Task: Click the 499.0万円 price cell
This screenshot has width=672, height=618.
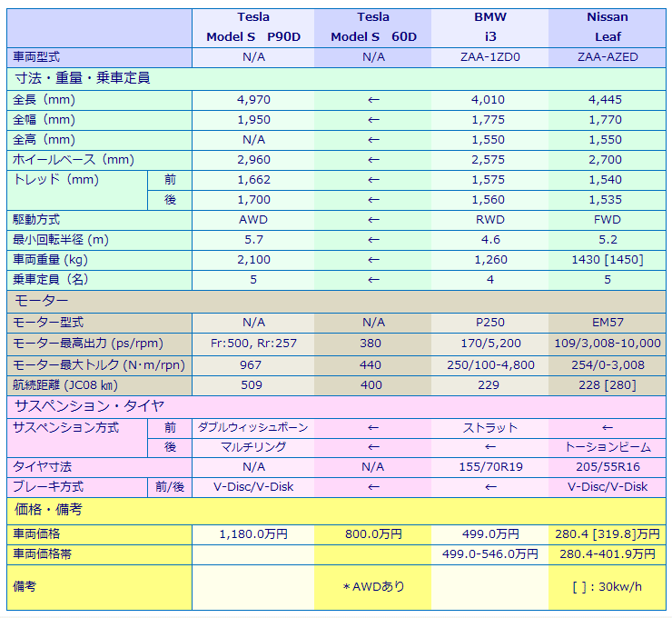Action: click(x=489, y=534)
